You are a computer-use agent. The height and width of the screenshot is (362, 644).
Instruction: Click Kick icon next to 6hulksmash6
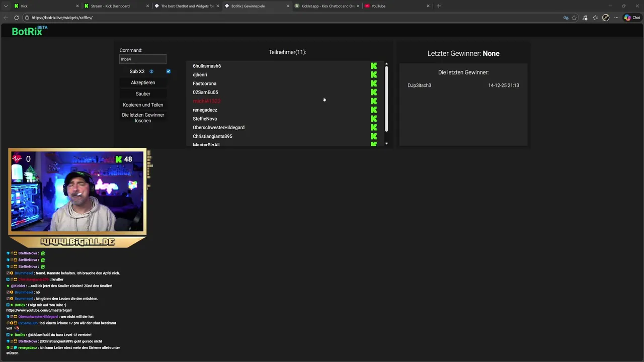(x=374, y=66)
